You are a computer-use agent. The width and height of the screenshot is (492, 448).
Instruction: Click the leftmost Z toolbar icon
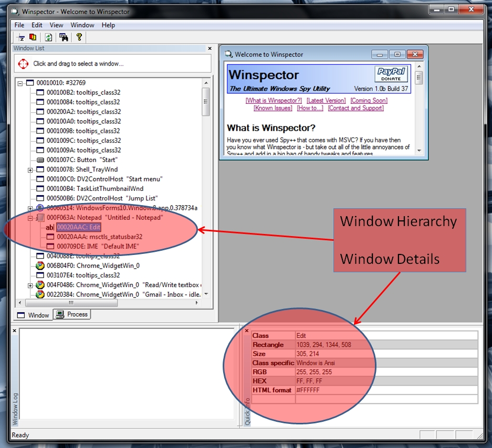click(20, 37)
